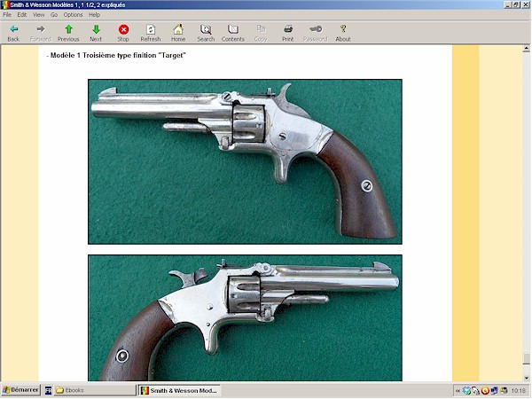
Task: Click the heading 'Modèle 1 Troisième type finition "Target"'
Action: click(116, 55)
